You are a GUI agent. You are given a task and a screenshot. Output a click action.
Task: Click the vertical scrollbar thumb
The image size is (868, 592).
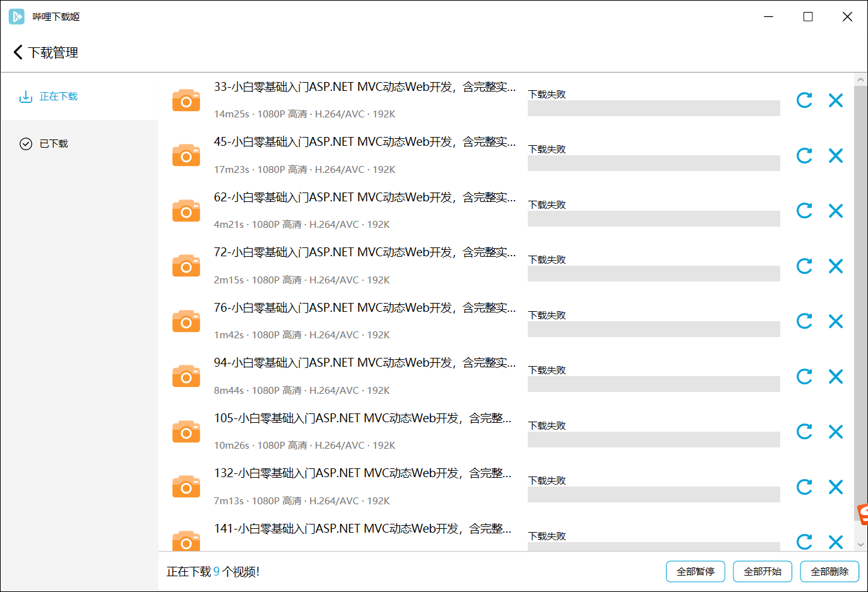(860, 304)
